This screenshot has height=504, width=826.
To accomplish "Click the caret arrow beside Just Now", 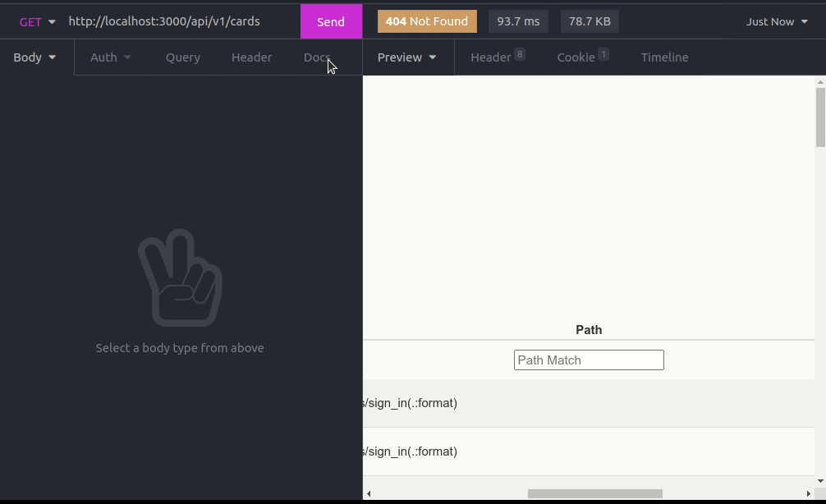I will (805, 22).
